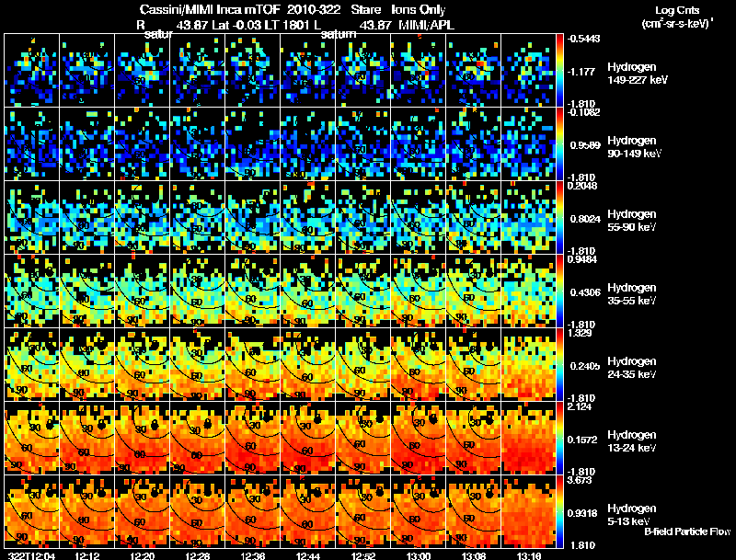Click the '13:00' time axis label
The height and width of the screenshot is (560, 736).
[419, 555]
